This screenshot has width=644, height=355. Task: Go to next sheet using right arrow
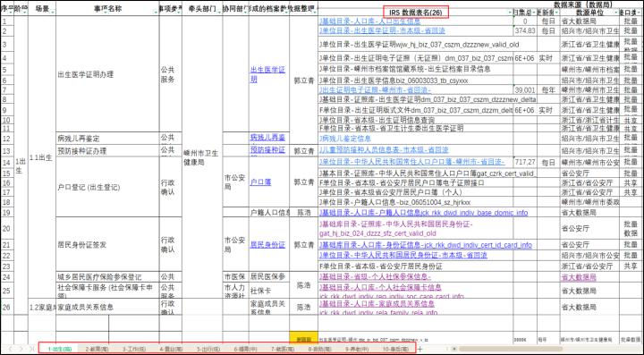coord(21,349)
